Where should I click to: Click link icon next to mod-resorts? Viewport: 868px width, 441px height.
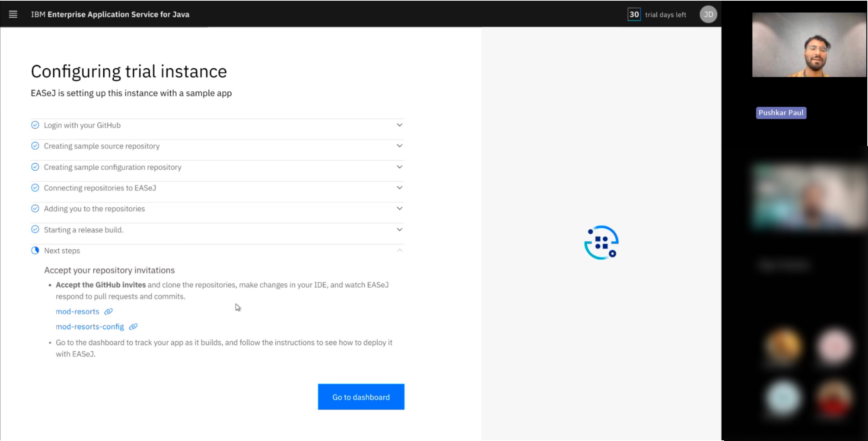point(108,311)
